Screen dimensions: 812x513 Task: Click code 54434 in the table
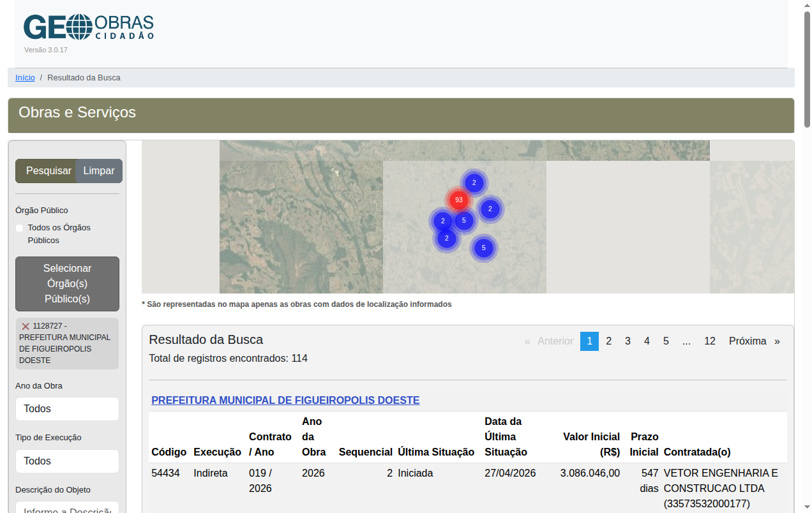tap(166, 473)
